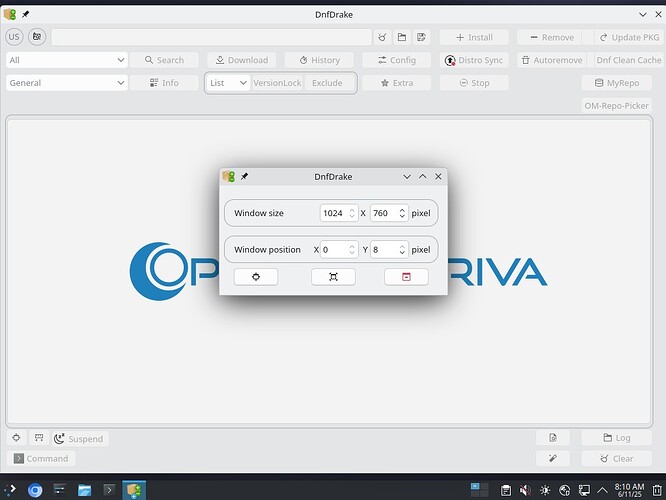Click the US language round button
666x500 pixels.
coord(14,37)
